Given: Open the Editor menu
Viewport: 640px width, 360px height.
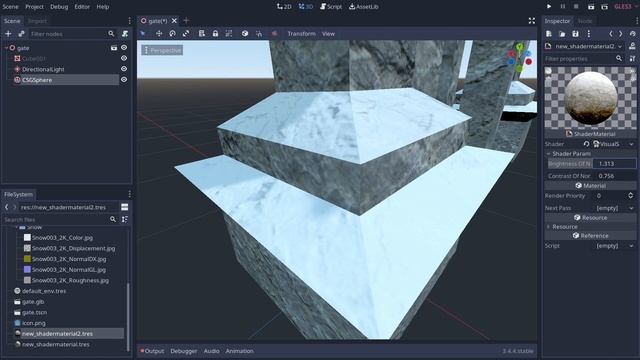Looking at the screenshot, I should [82, 7].
